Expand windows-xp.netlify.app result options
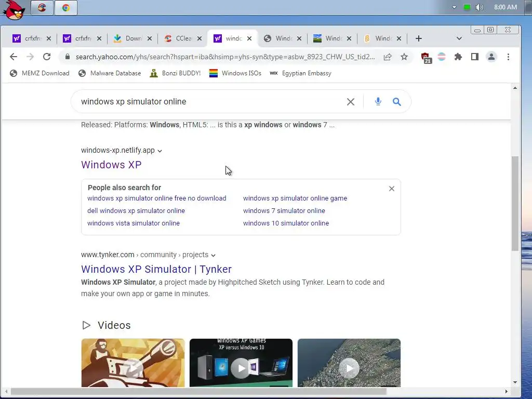Image resolution: width=532 pixels, height=399 pixels. tap(160, 151)
